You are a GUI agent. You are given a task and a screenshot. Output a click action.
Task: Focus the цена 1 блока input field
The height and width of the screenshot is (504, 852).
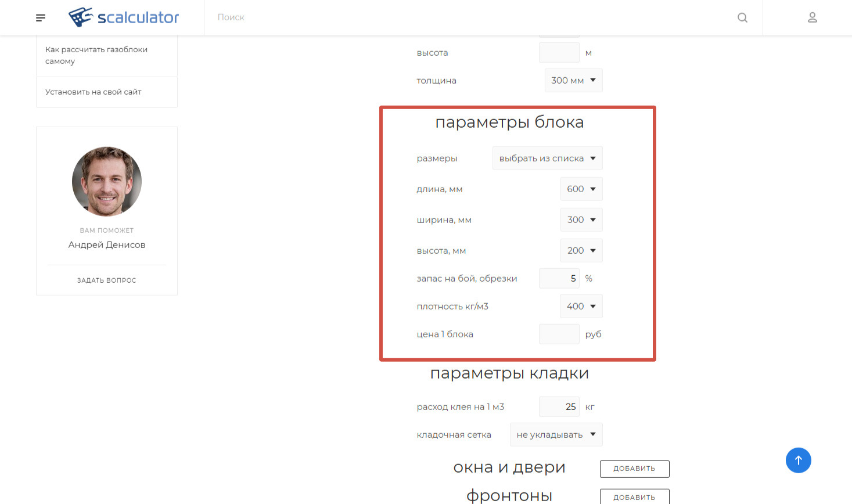click(559, 334)
